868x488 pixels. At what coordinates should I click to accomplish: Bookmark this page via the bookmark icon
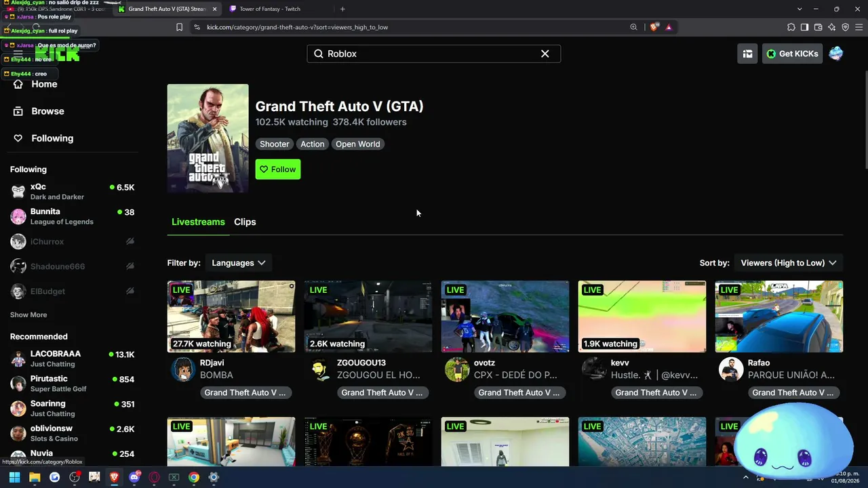(179, 27)
